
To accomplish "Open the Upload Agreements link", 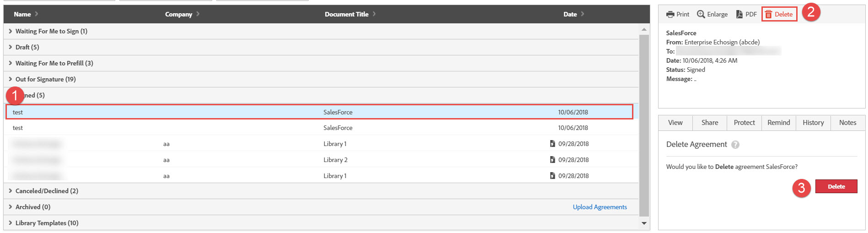I will pos(600,207).
